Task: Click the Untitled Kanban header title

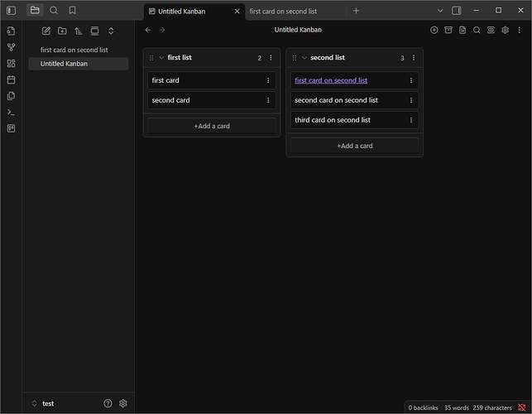Action: tap(298, 30)
